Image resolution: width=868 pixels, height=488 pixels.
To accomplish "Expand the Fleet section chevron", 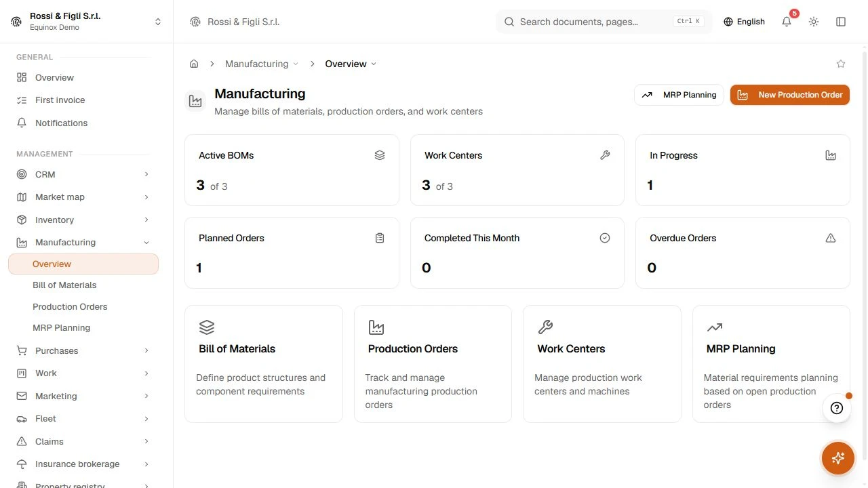I will [x=146, y=419].
